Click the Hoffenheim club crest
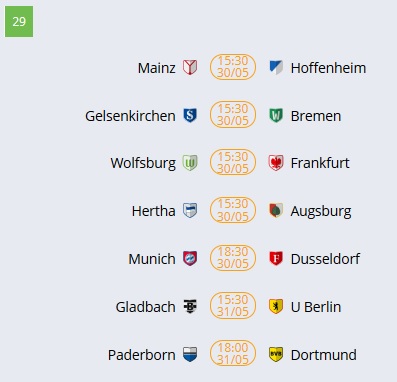The image size is (397, 382). (276, 67)
